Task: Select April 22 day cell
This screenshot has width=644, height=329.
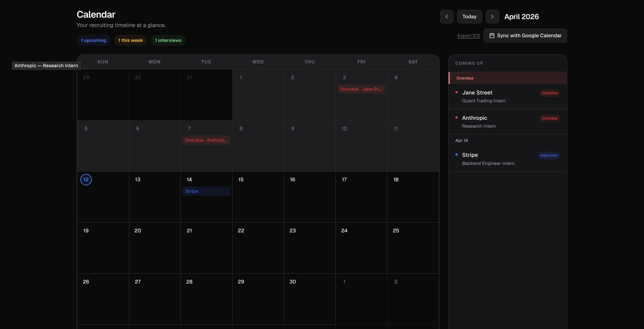Action: [258, 247]
